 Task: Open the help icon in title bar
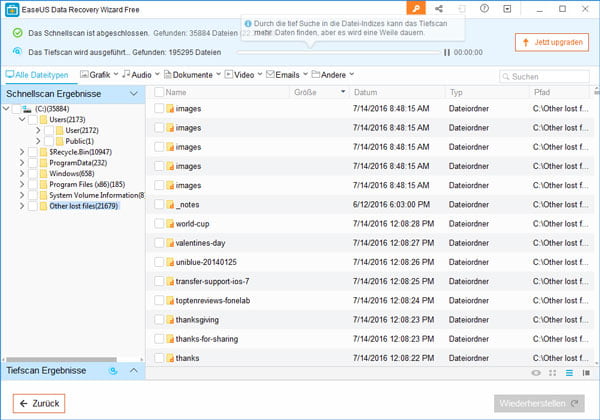pyautogui.click(x=484, y=8)
